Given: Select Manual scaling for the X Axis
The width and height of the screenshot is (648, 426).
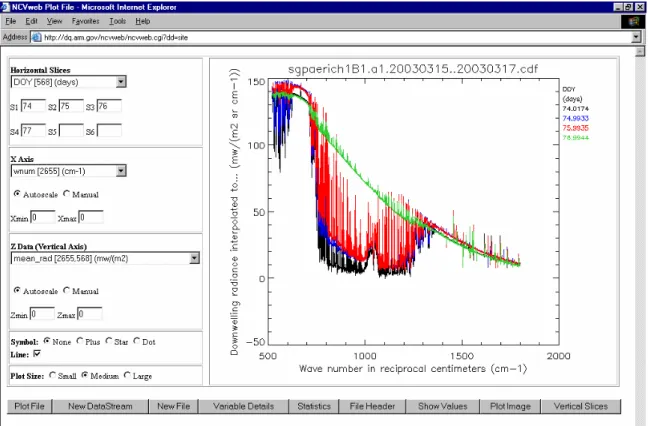Looking at the screenshot, I should coord(67,193).
